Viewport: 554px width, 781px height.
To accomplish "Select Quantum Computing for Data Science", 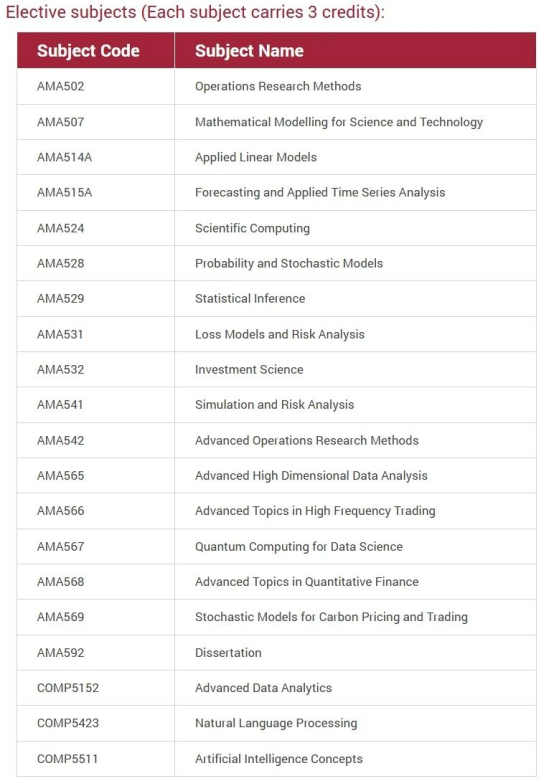I will point(298,546).
